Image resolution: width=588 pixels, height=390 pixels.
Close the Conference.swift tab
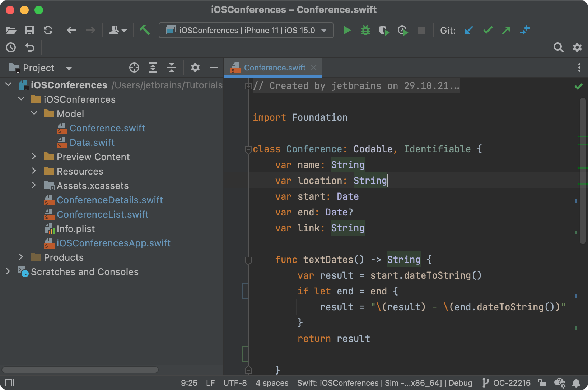(314, 68)
